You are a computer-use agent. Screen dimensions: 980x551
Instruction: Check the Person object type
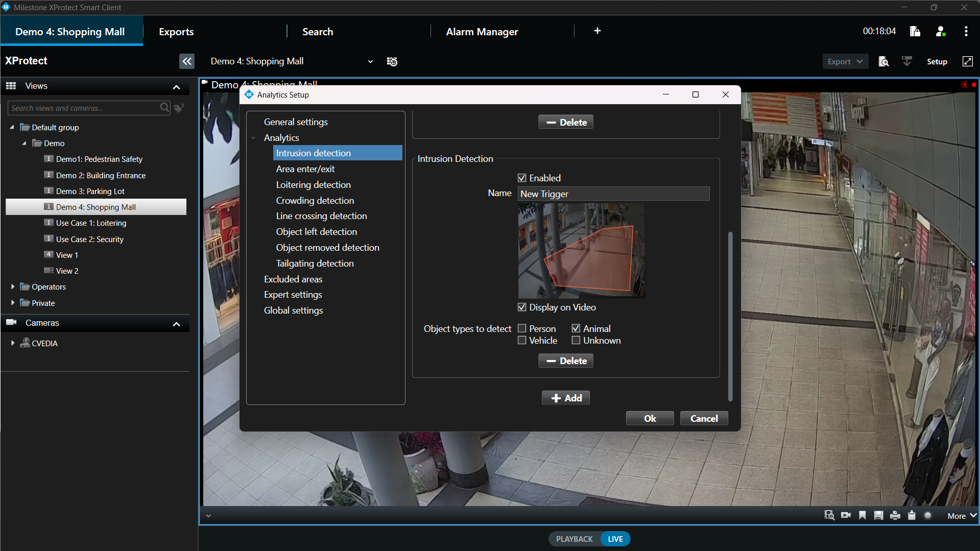(x=522, y=328)
